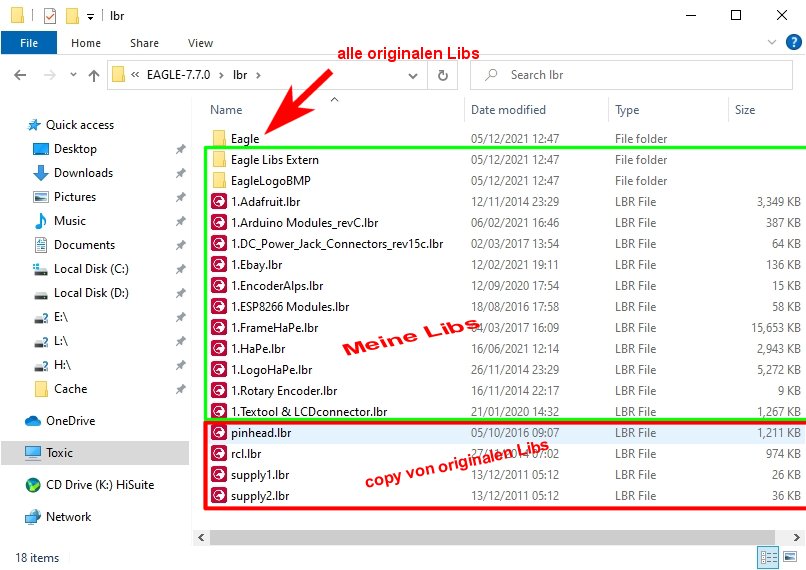Open the recent locations dropdown arrow

point(73,75)
